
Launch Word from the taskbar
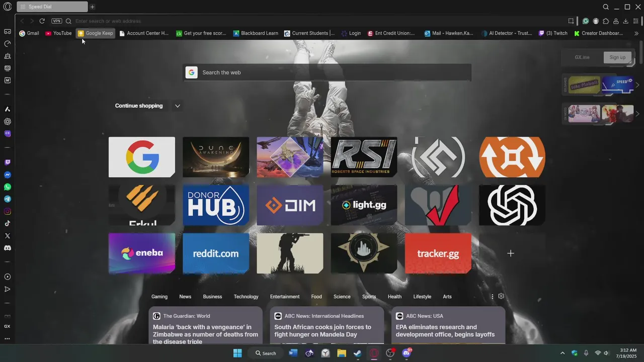293,353
